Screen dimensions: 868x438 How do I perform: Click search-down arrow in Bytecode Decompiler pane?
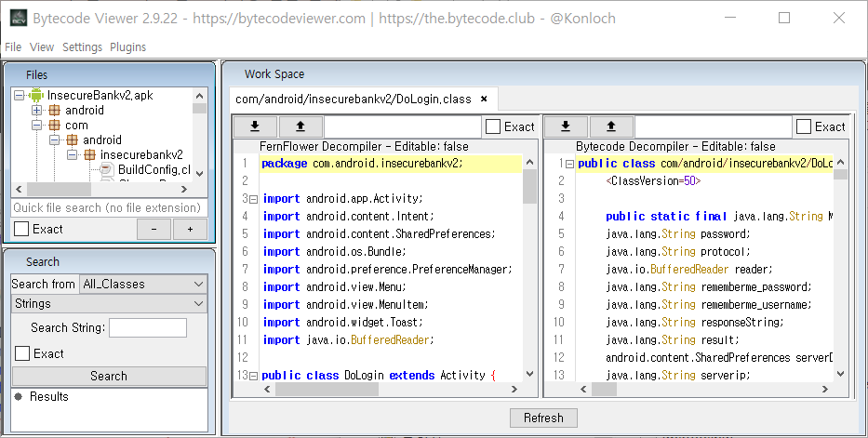(566, 126)
